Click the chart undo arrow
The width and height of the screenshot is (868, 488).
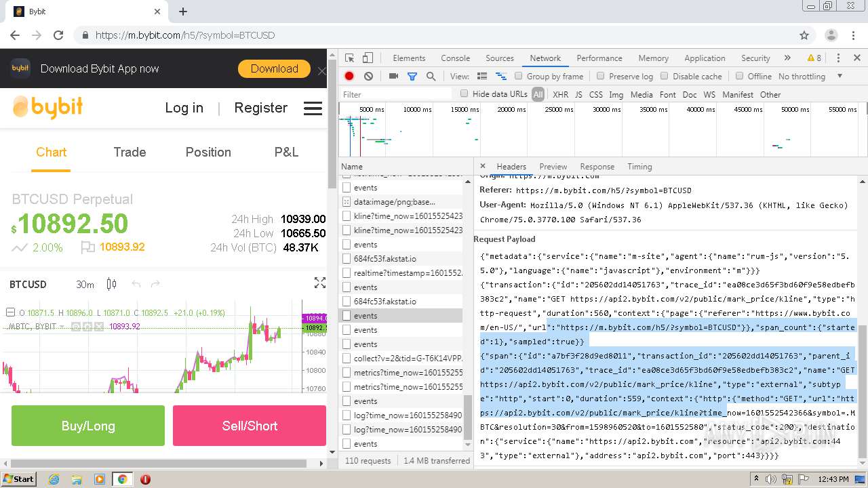pos(136,284)
